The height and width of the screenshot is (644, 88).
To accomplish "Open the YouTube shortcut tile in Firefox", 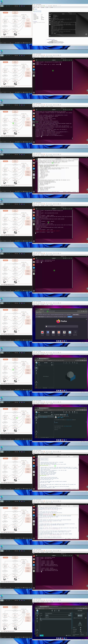I will coord(42,332).
